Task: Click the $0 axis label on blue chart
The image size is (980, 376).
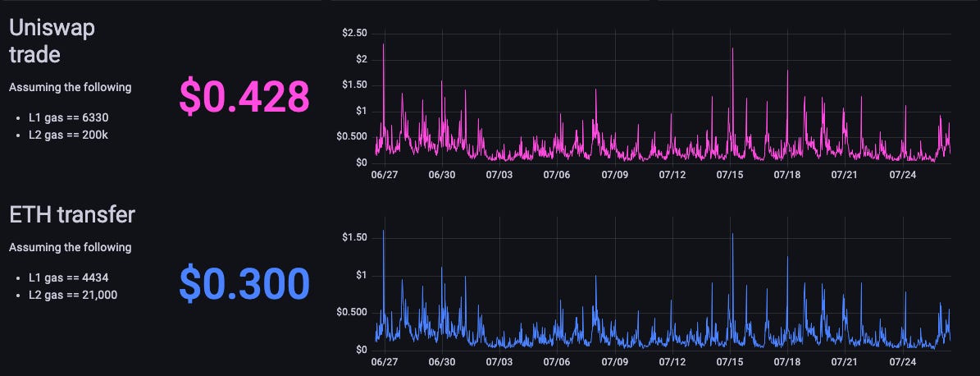Action: pos(361,349)
